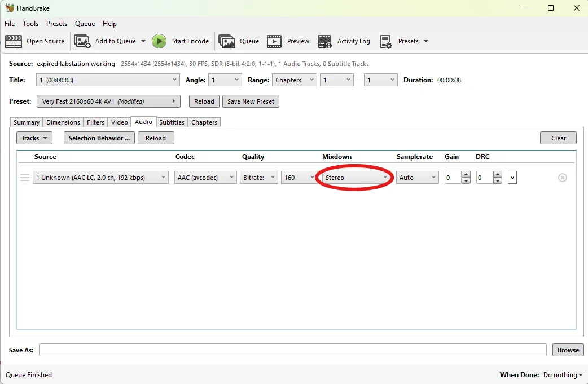Screen dimensions: 588x384
Task: Open the Preset selector Very Fast 2160p60
Action: click(108, 101)
